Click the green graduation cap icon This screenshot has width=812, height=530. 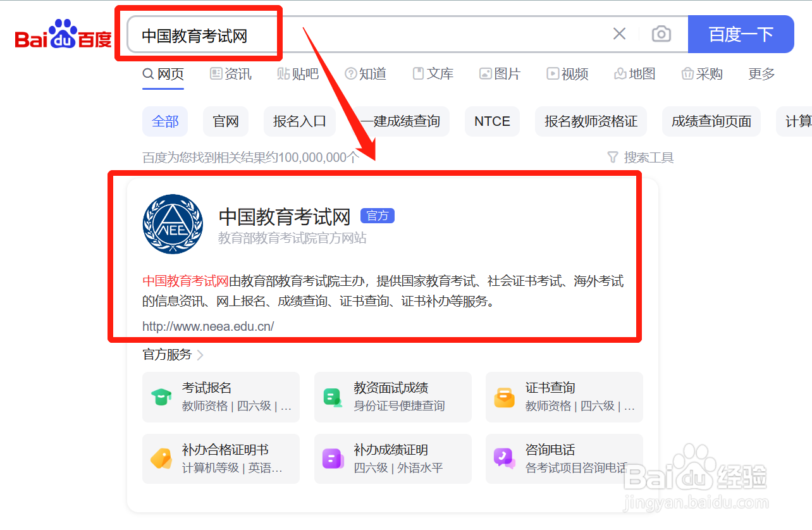click(161, 397)
